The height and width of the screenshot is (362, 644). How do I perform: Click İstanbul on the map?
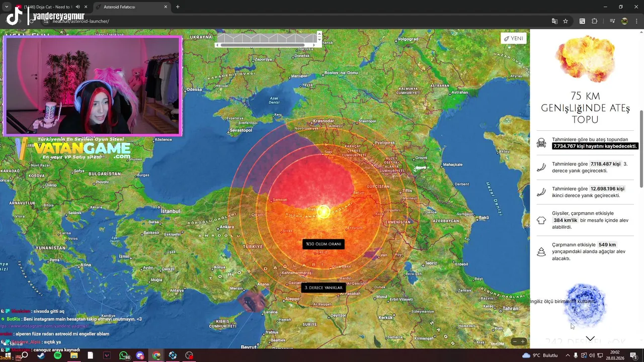pyautogui.click(x=170, y=211)
